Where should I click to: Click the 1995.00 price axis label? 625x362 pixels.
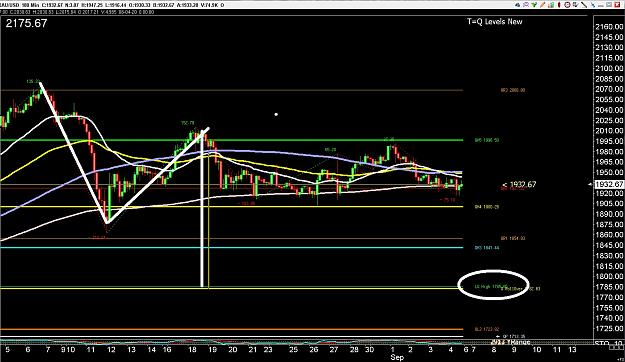(609, 141)
